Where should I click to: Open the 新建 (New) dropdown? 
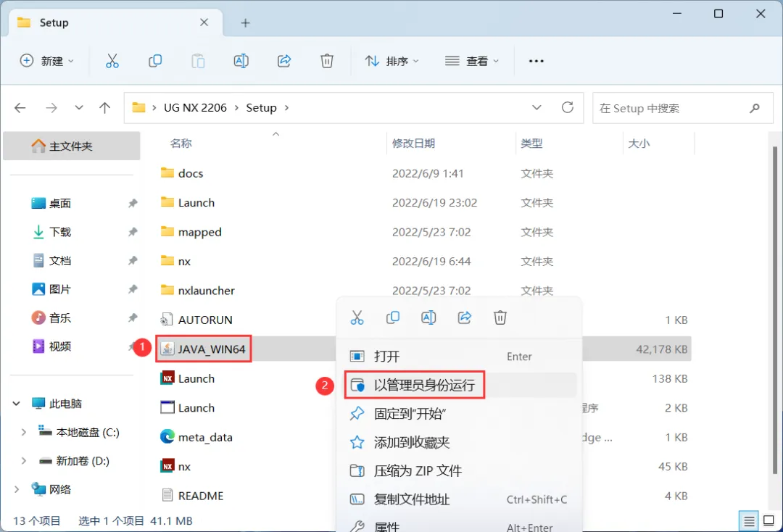pos(47,61)
